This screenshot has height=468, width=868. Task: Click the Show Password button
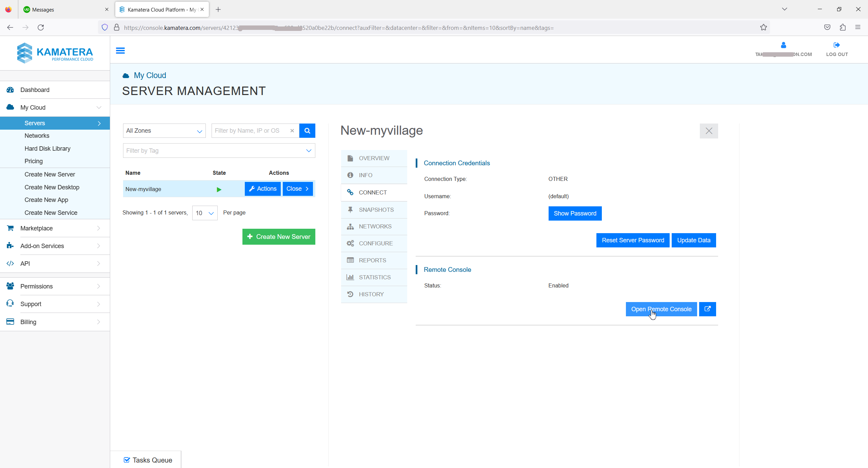coord(575,213)
